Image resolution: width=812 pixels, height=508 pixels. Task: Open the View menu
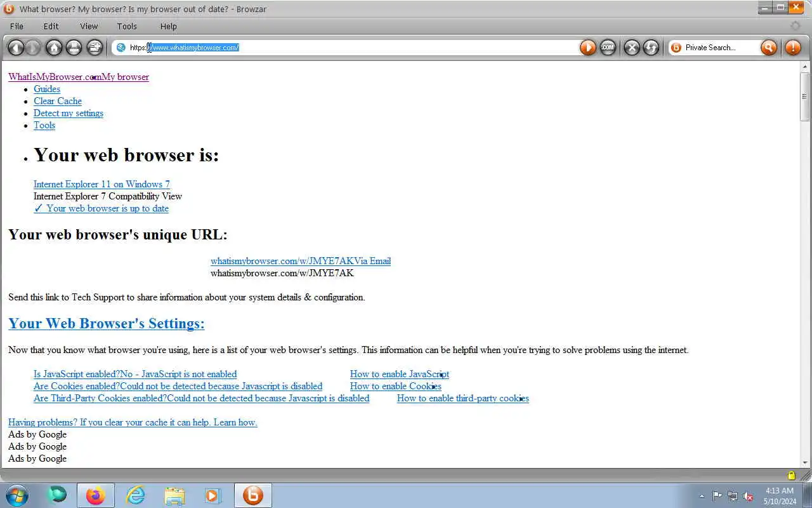click(x=89, y=26)
